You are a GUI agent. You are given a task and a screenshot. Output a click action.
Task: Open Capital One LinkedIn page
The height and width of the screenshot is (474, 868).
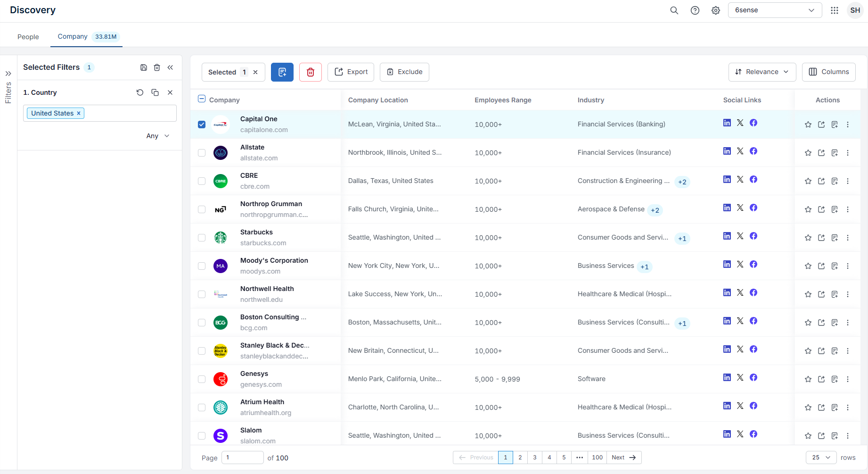(727, 123)
